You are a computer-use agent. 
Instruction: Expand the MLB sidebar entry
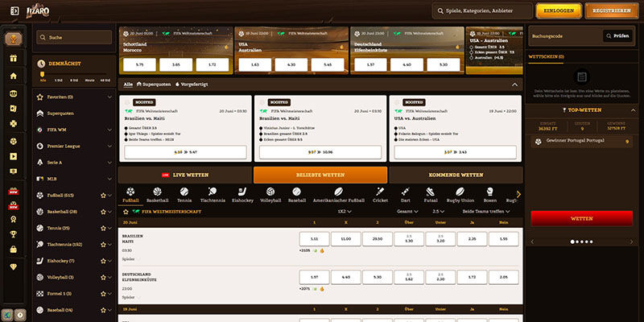(x=109, y=179)
